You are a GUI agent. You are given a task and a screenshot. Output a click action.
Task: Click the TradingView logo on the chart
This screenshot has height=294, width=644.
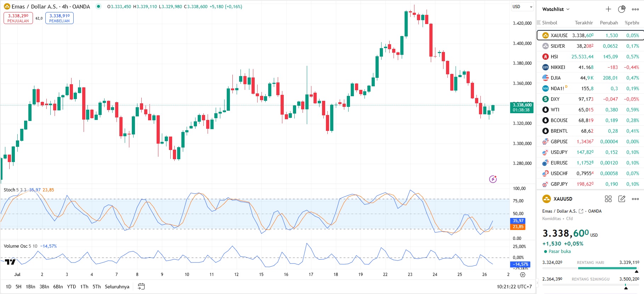(10, 262)
